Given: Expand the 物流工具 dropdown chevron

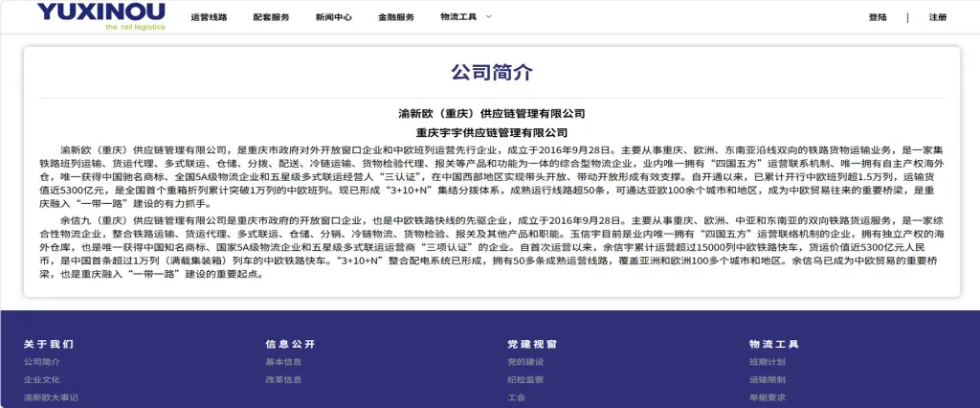Looking at the screenshot, I should click(x=489, y=17).
